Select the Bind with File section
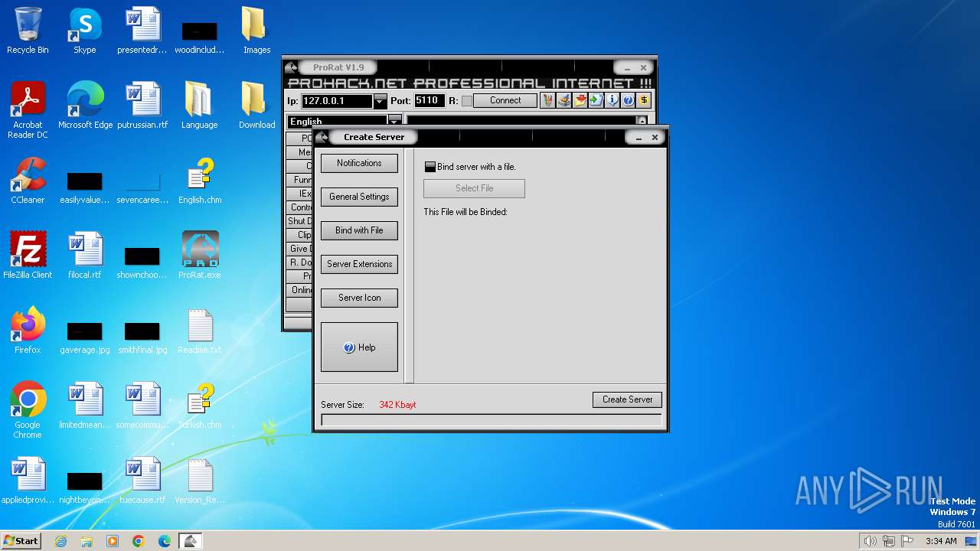 359,230
